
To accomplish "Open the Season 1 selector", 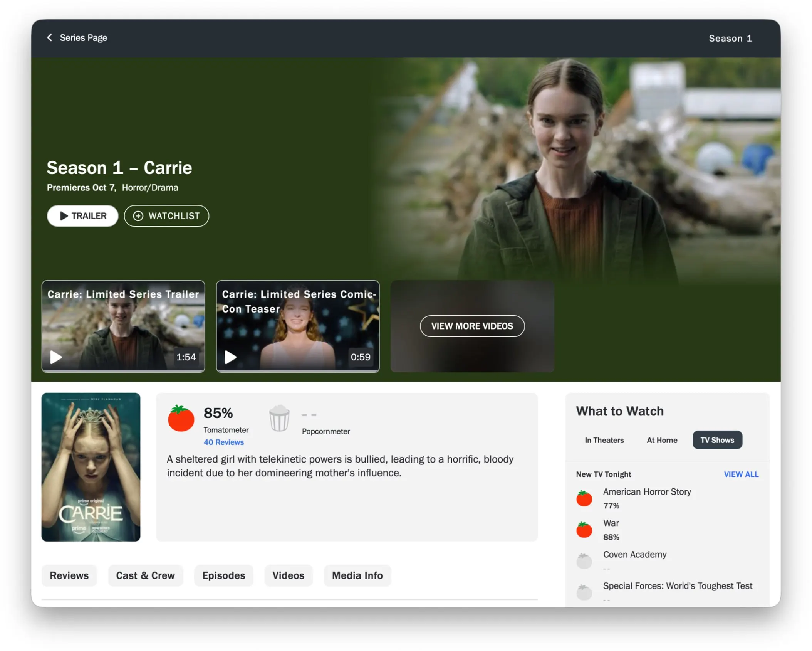I will coord(730,38).
